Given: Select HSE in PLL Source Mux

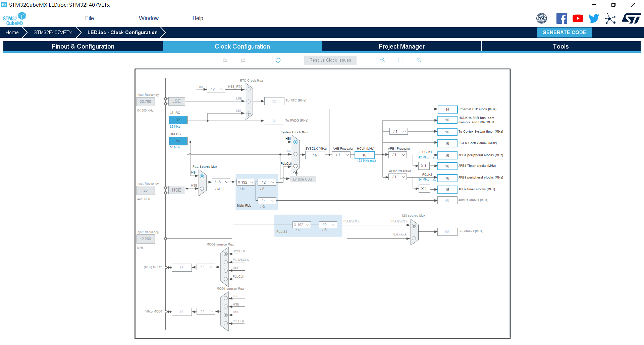Looking at the screenshot, I should tap(202, 189).
